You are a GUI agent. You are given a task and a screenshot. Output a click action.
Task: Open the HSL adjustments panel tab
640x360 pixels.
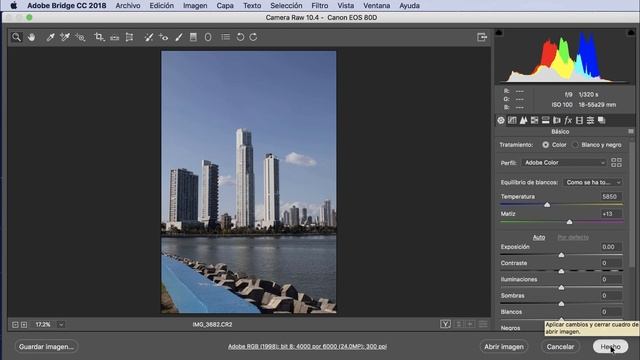(x=534, y=120)
